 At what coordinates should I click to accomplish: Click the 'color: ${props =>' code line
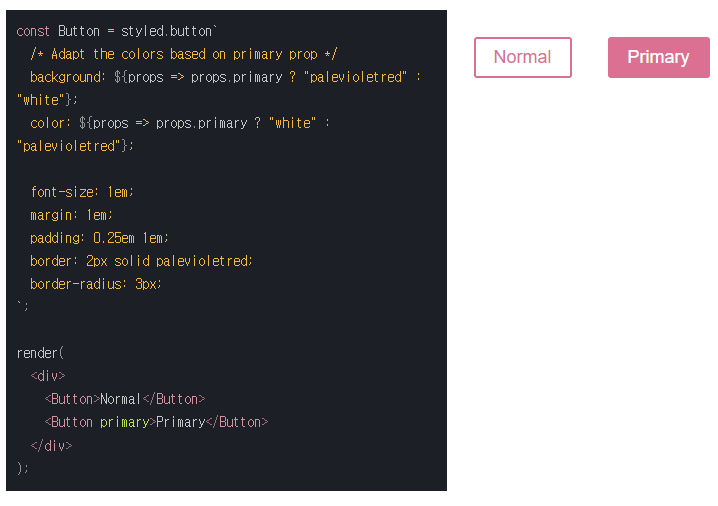(x=180, y=123)
